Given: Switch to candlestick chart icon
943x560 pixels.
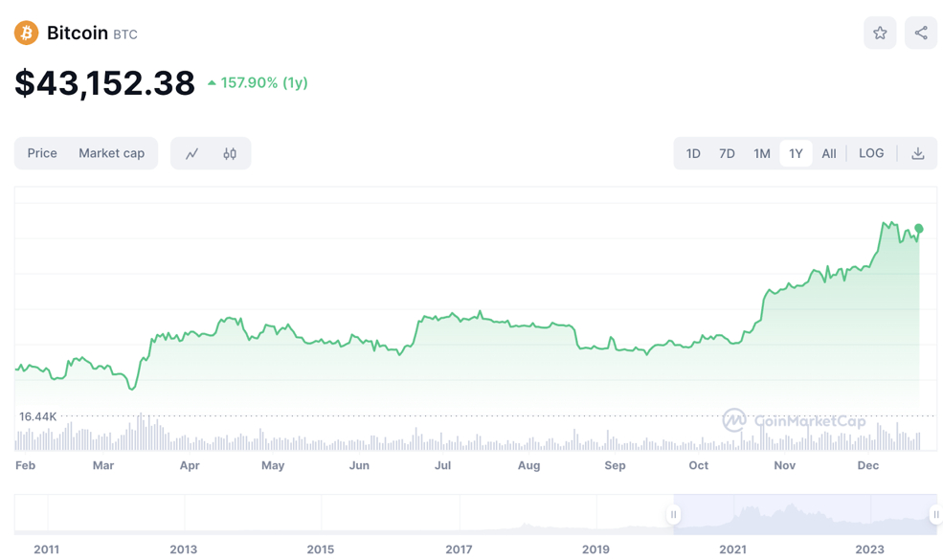Looking at the screenshot, I should pyautogui.click(x=230, y=153).
